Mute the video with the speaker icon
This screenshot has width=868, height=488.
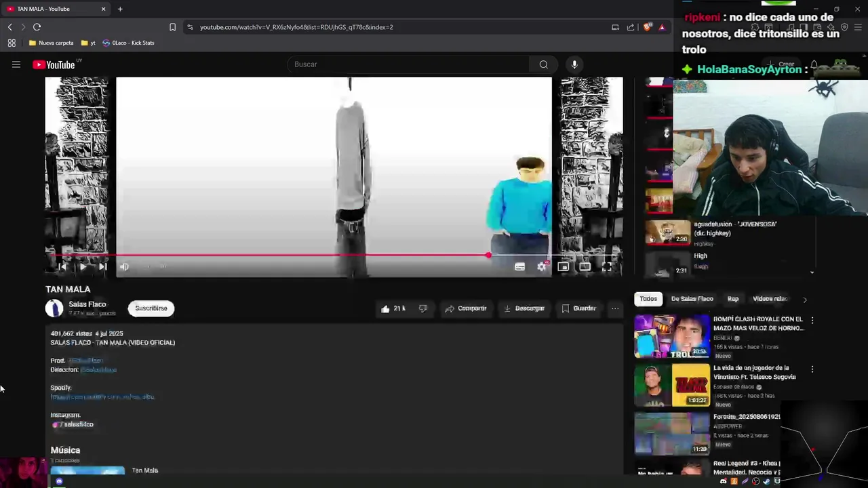[124, 267]
